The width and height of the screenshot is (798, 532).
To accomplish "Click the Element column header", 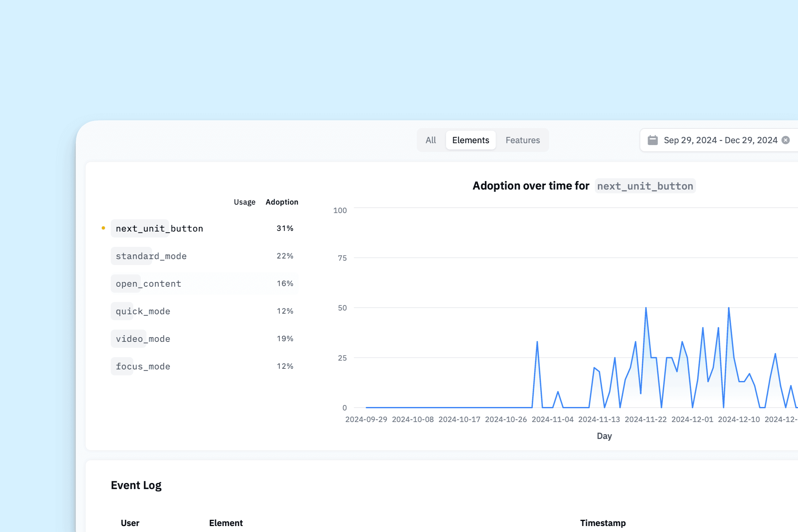I will (x=226, y=523).
